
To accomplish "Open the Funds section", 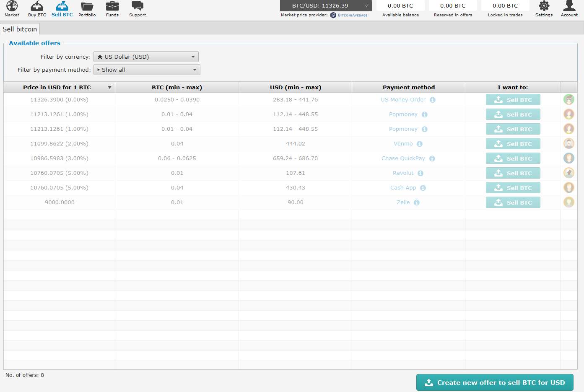I will 112,9.
